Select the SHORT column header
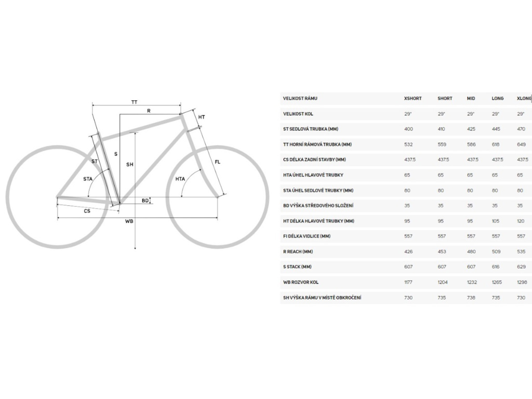Screen dimensions: 532x399 [445, 98]
